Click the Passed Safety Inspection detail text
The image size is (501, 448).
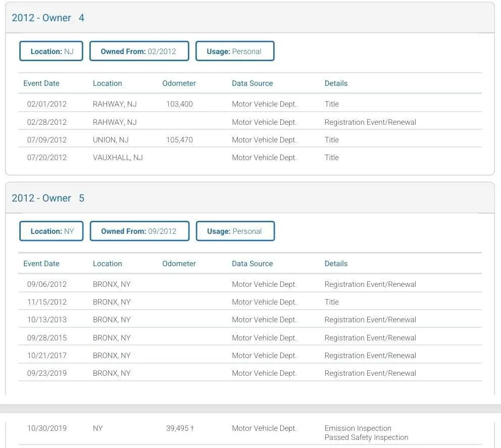click(366, 437)
